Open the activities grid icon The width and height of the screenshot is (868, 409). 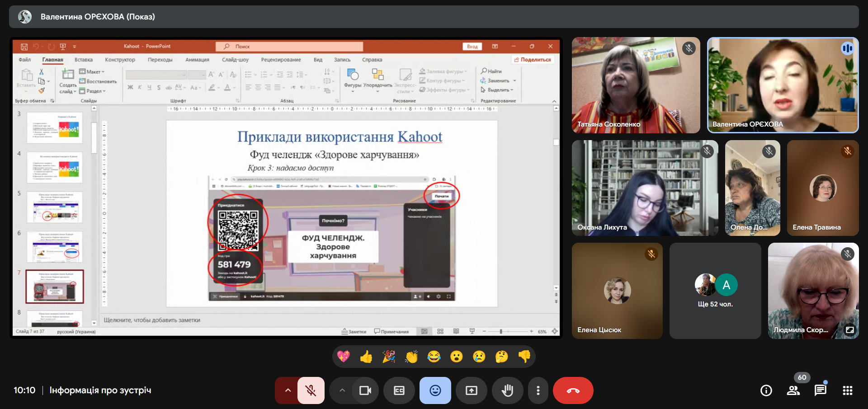847,390
